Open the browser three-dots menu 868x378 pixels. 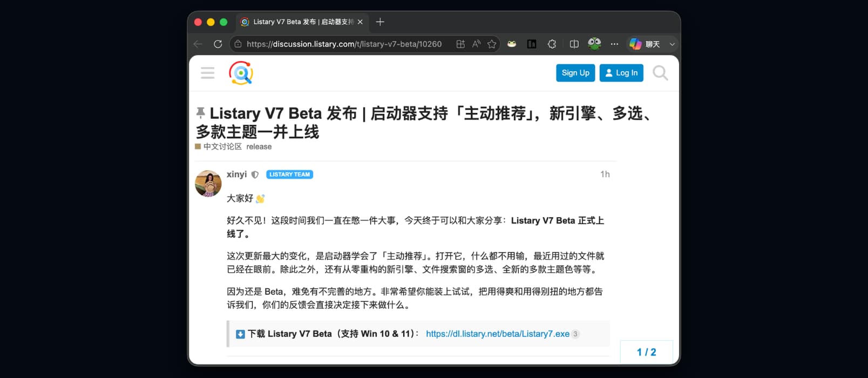(x=614, y=44)
